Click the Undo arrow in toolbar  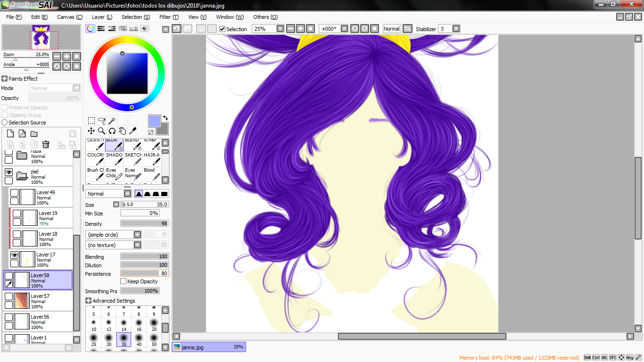(176, 29)
